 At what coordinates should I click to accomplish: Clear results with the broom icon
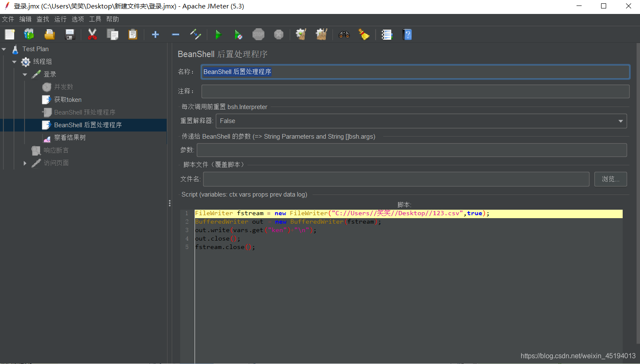[x=301, y=34]
